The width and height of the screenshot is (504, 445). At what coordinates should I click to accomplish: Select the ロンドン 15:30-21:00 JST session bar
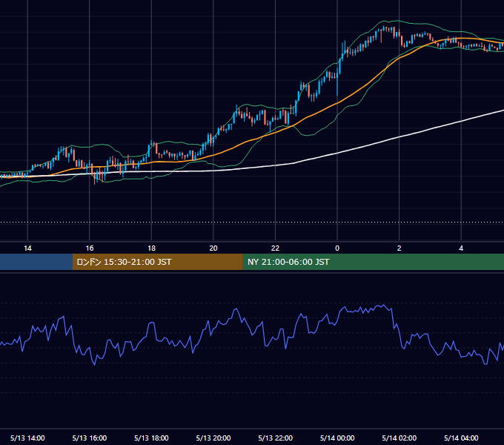click(157, 262)
